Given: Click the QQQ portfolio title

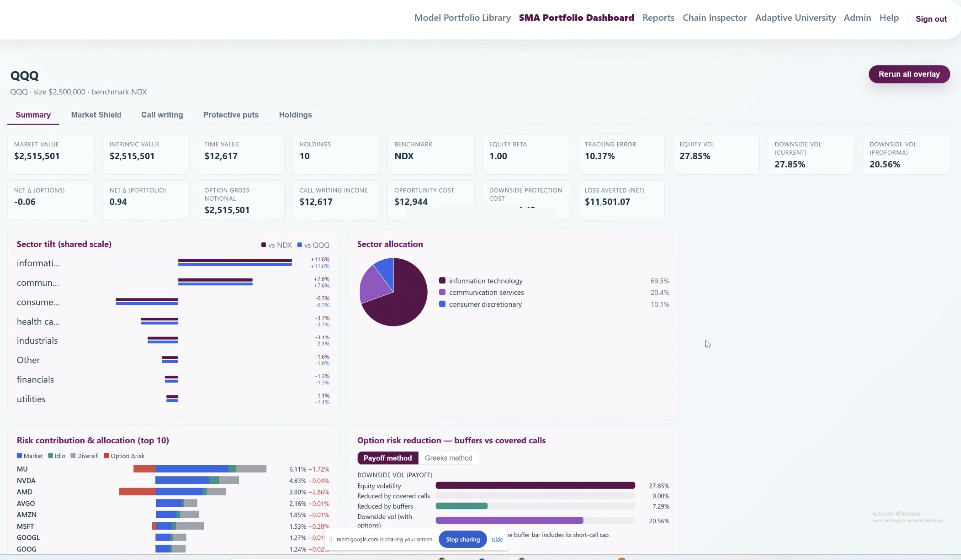Looking at the screenshot, I should 25,76.
